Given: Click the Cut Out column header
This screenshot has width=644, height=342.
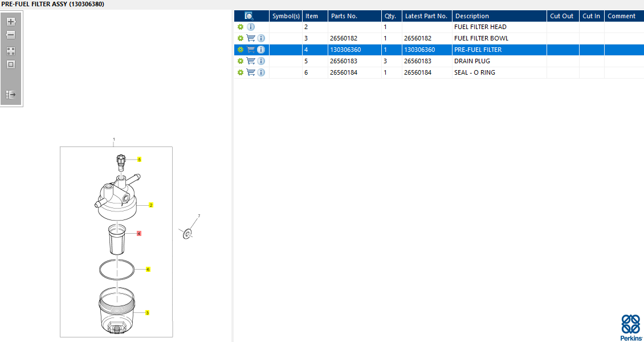Looking at the screenshot, I should (x=563, y=16).
